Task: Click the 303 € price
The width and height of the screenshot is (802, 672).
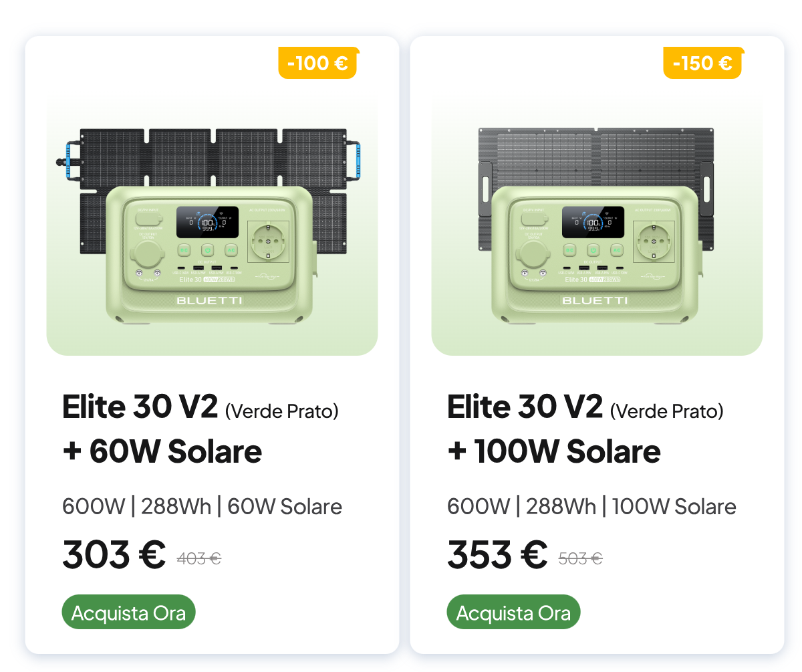Action: (x=114, y=554)
